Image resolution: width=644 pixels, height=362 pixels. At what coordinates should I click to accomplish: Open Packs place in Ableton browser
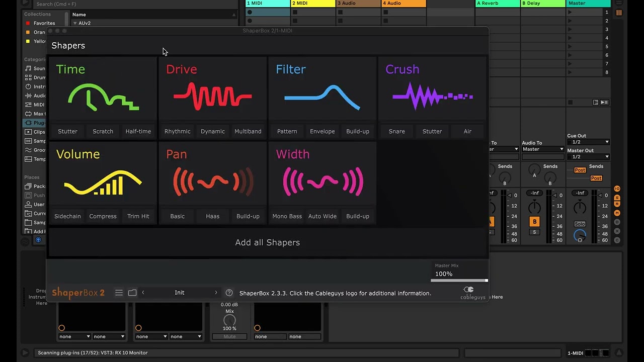(35, 186)
